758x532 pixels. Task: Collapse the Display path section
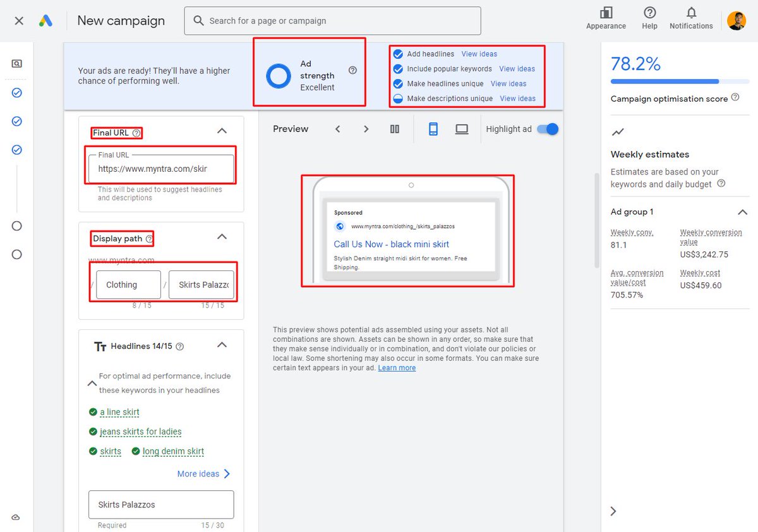click(222, 237)
